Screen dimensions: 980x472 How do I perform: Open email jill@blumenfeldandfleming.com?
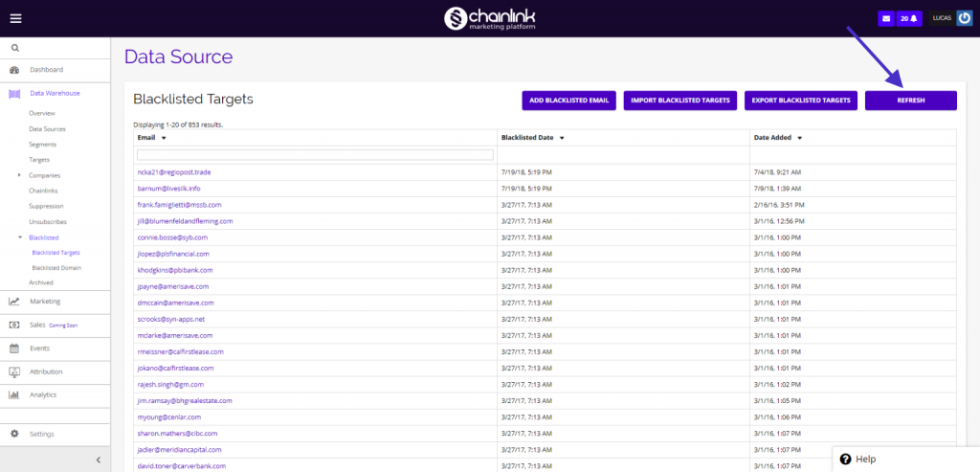[x=185, y=221]
